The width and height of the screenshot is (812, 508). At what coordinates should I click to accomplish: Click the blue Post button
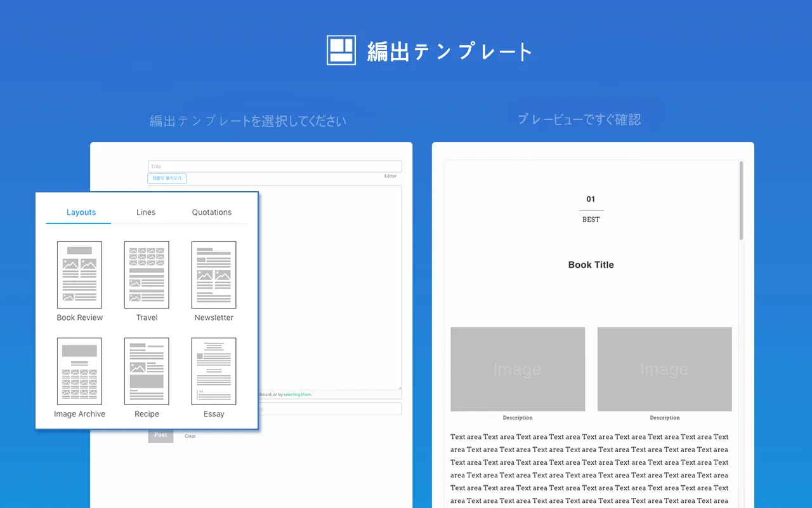tap(160, 435)
